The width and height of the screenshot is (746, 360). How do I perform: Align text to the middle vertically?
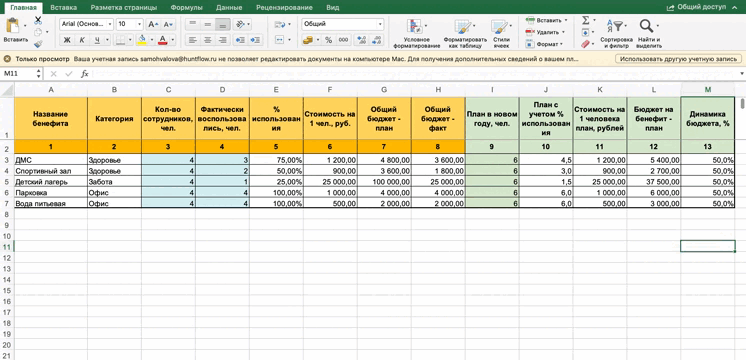207,24
